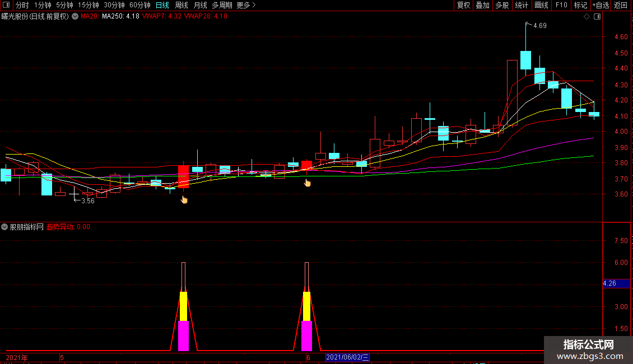Select the 周线 weekly chart tab
This screenshot has width=633, height=364.
point(181,5)
